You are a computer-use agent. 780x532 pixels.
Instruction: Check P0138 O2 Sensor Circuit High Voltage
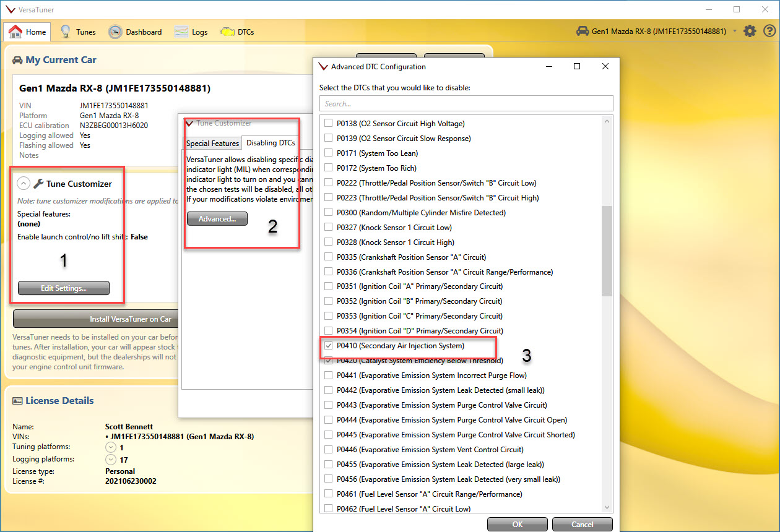[328, 124]
